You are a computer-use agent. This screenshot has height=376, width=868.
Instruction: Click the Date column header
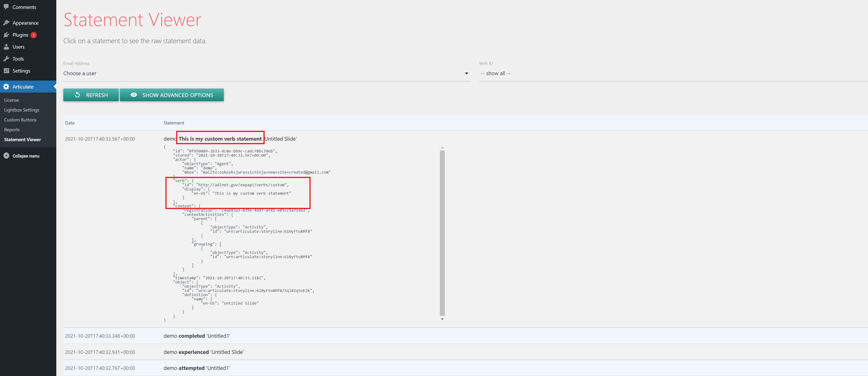[70, 123]
